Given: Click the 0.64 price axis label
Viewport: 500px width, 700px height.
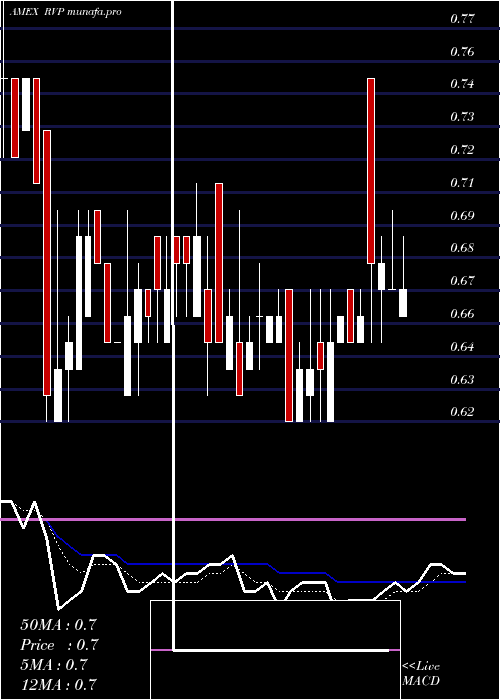Looking at the screenshot, I should coord(462,347).
